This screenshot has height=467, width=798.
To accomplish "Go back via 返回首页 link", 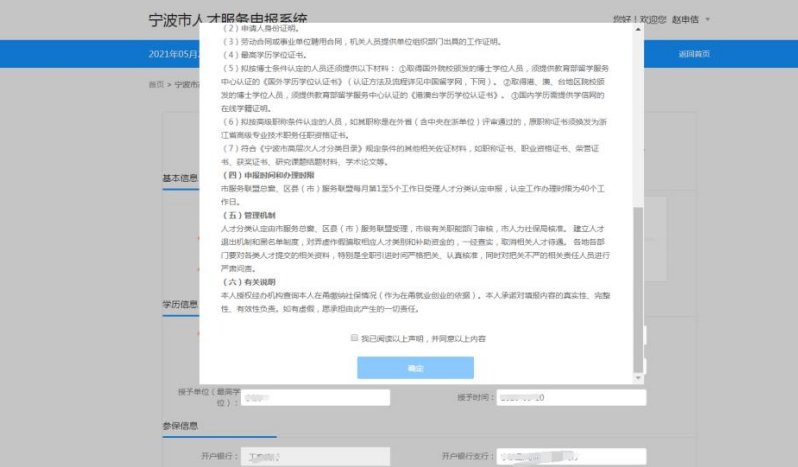I will pyautogui.click(x=693, y=53).
